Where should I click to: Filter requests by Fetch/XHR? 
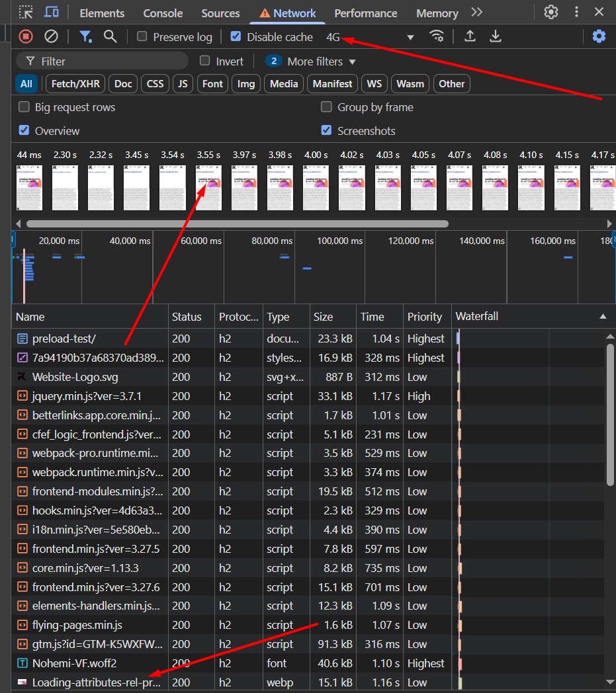75,84
